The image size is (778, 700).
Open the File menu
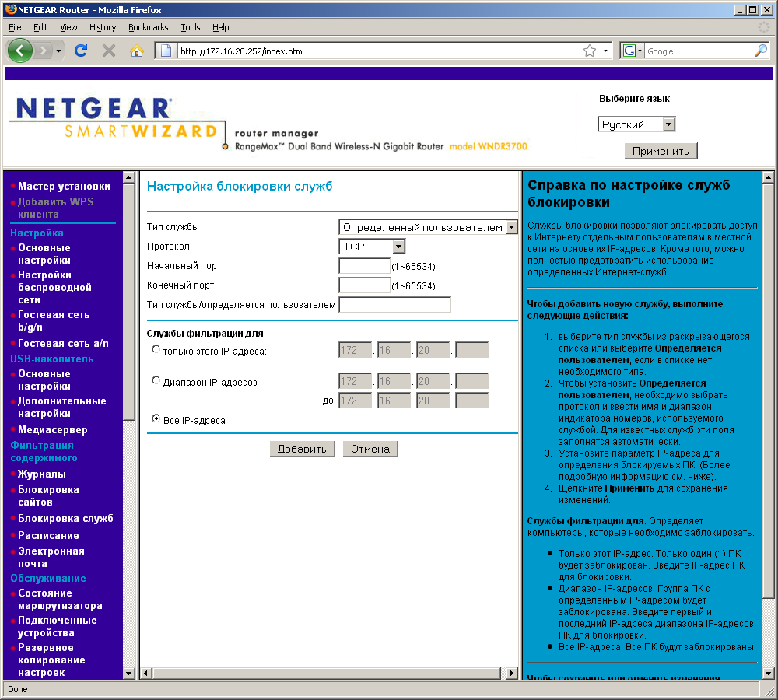click(15, 27)
